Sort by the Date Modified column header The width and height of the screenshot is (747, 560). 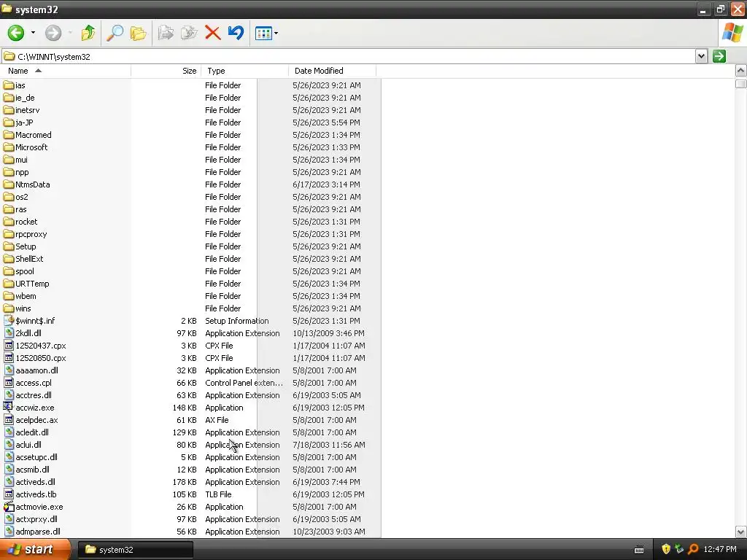coord(332,71)
